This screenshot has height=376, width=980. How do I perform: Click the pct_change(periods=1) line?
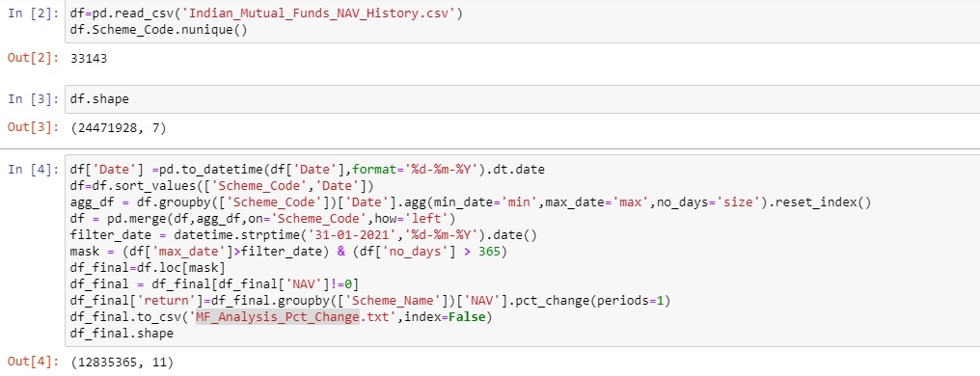[370, 301]
